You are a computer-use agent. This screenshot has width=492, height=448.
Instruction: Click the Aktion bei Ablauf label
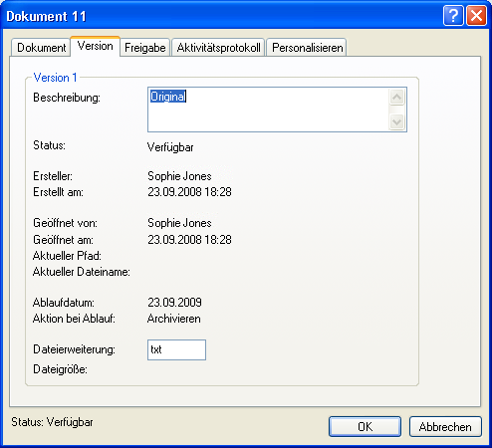coord(74,319)
